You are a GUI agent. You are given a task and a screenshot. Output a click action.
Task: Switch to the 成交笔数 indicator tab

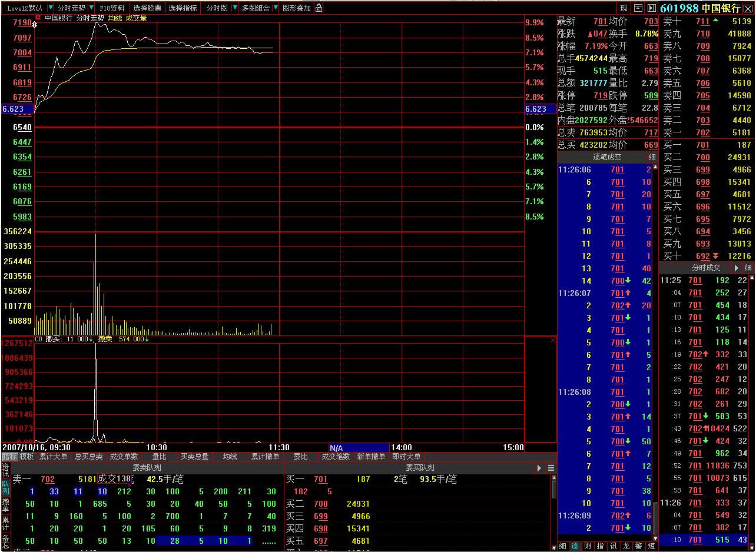(x=336, y=457)
